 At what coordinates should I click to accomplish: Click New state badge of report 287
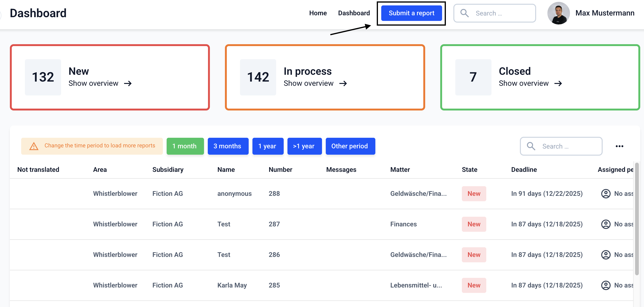point(474,224)
